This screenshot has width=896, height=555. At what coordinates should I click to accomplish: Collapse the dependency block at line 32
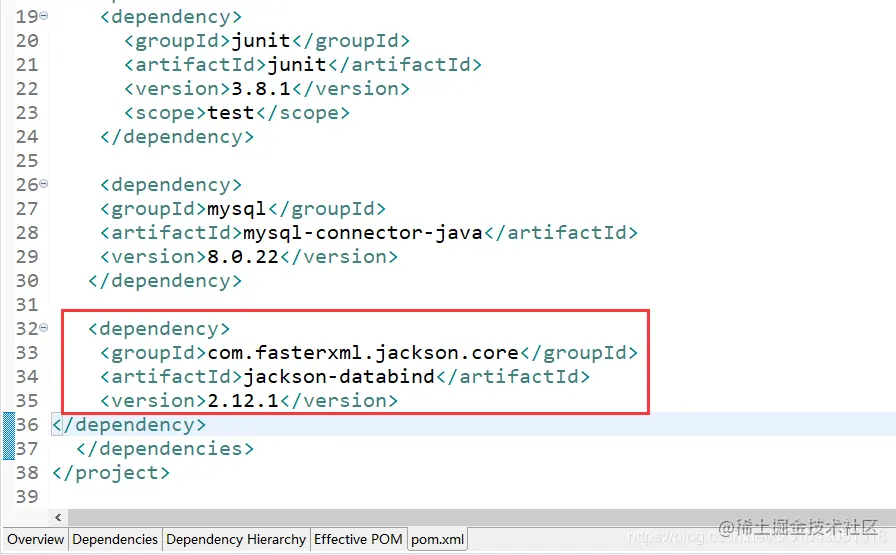click(44, 328)
